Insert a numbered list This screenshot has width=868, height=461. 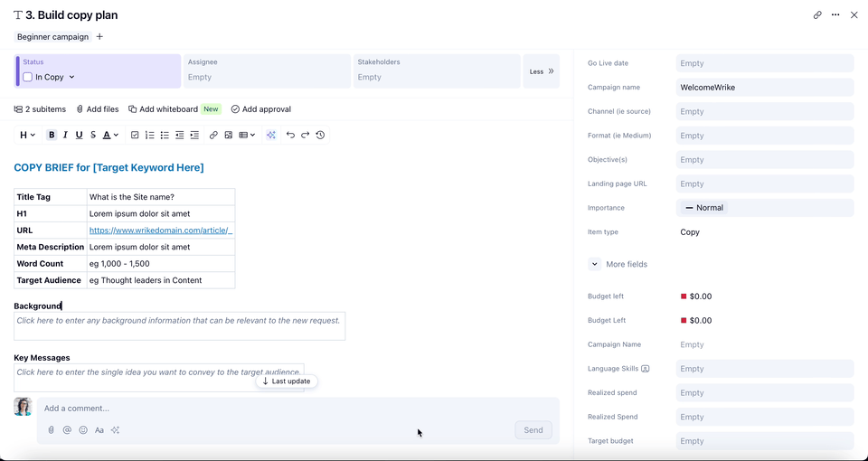click(x=149, y=135)
